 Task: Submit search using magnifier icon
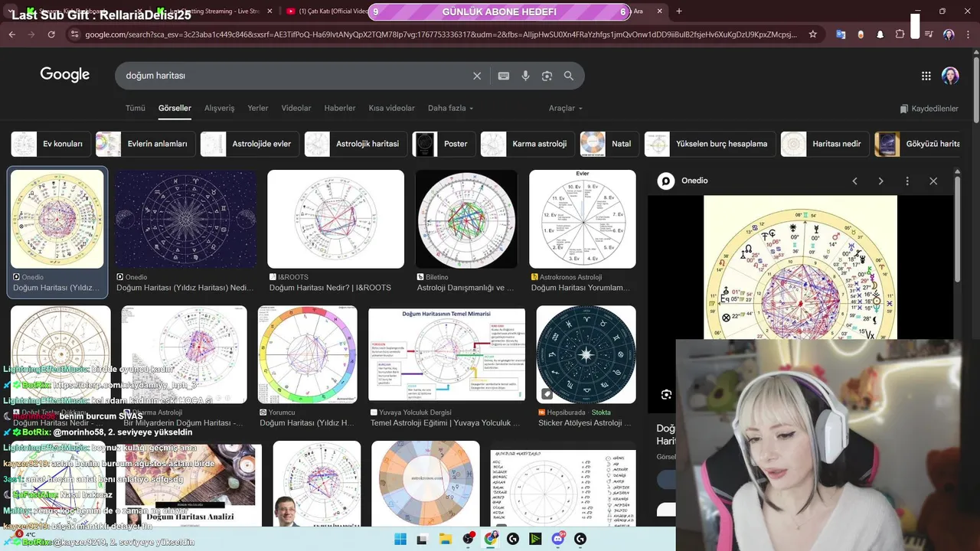[569, 76]
